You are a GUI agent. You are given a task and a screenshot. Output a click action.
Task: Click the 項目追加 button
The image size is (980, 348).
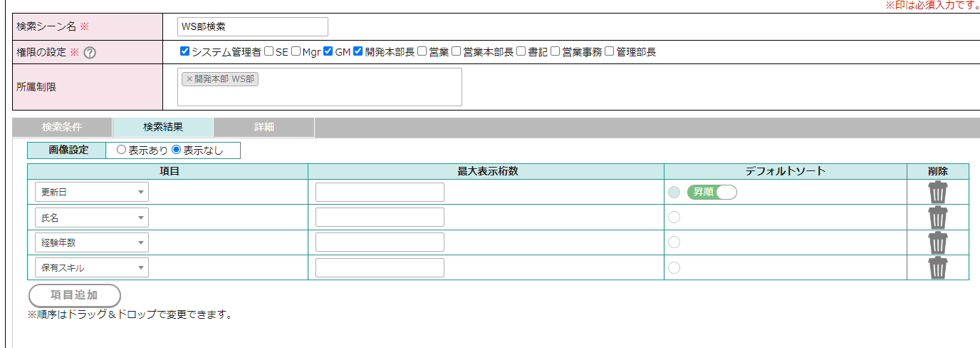(x=75, y=295)
